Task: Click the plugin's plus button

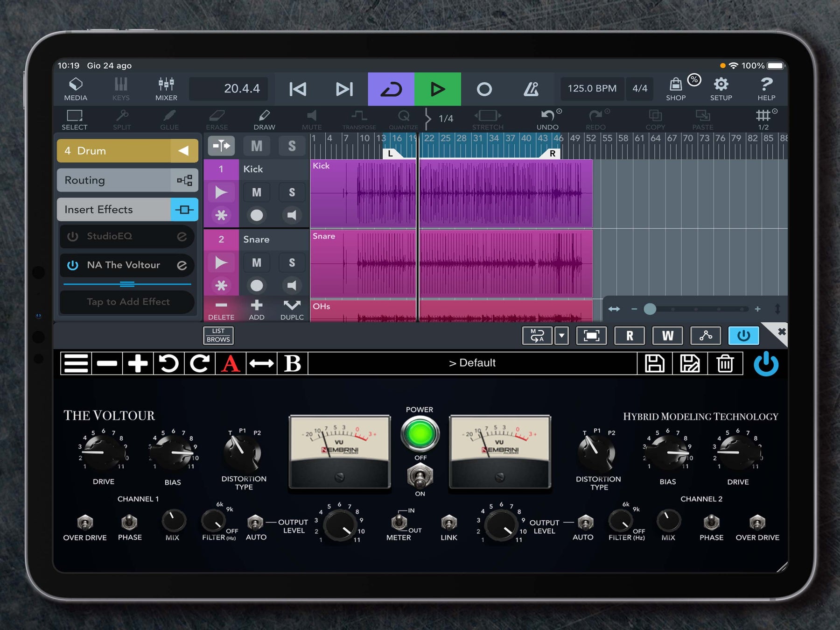Action: [x=138, y=363]
